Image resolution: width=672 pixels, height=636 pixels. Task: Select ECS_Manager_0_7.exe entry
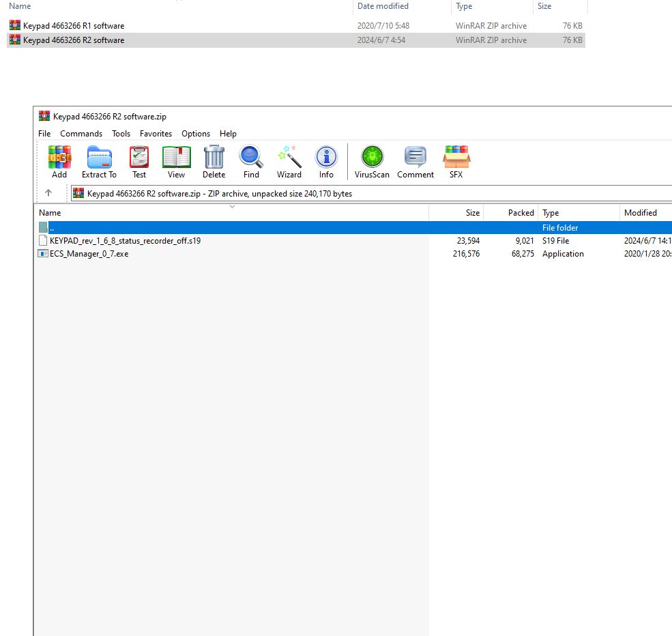click(89, 254)
